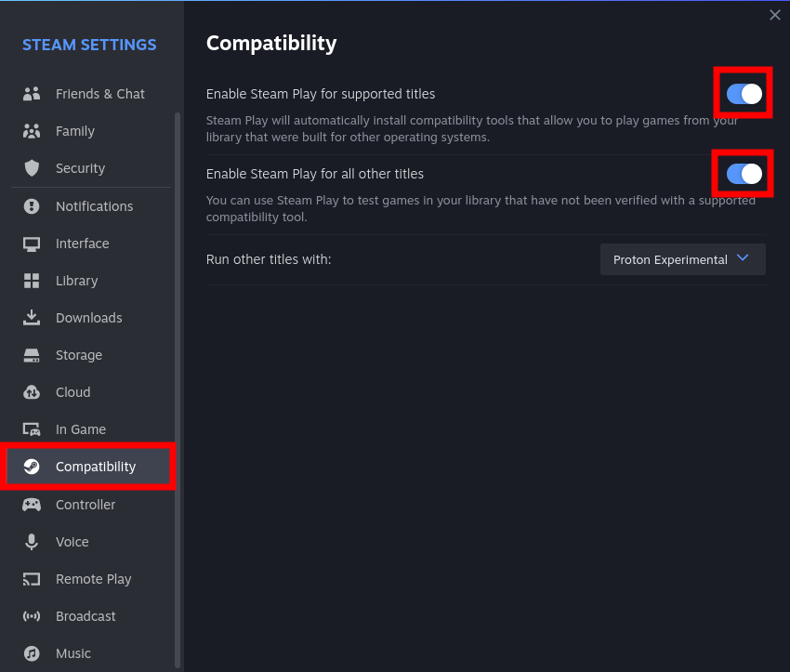
Task: Click the Voice microphone icon
Action: tap(32, 542)
